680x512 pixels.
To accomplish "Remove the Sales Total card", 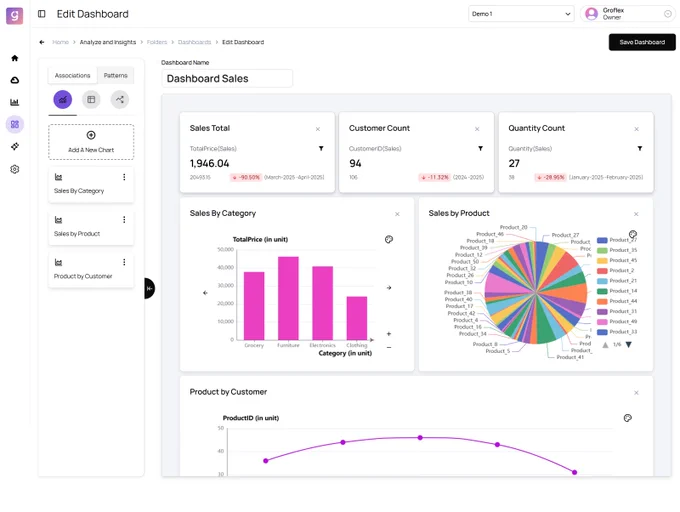I will click(318, 129).
